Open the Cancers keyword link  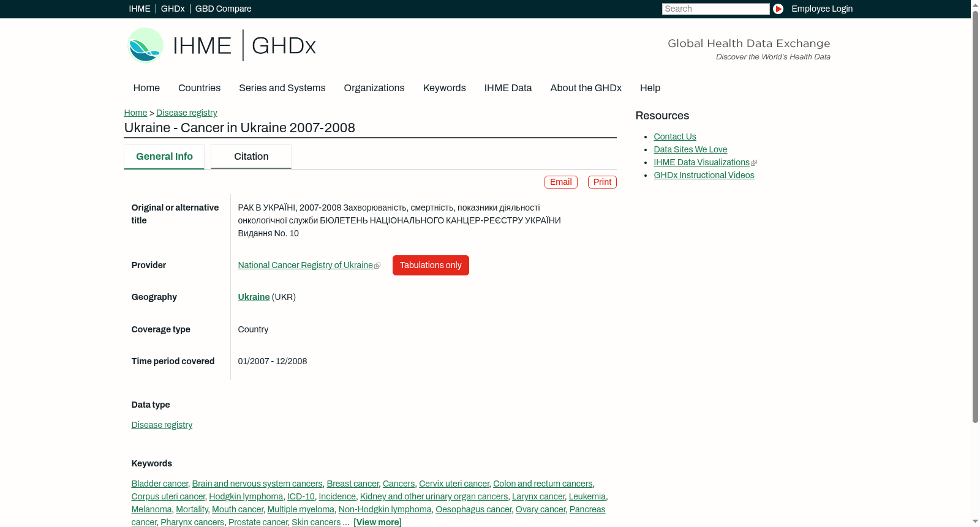[399, 484]
